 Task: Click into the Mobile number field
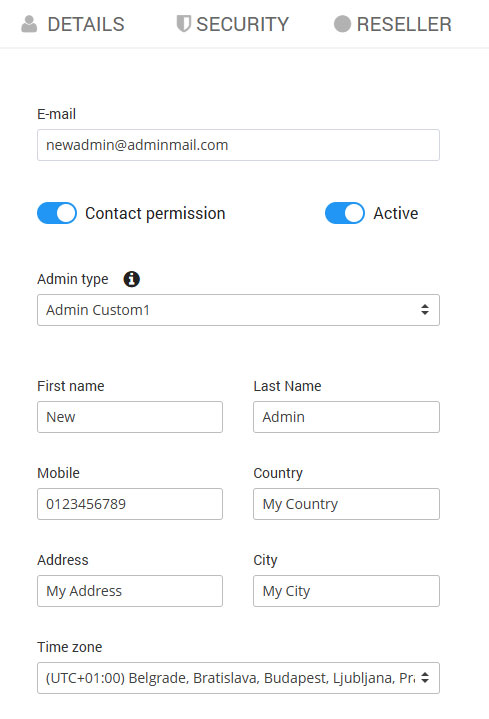pos(130,504)
